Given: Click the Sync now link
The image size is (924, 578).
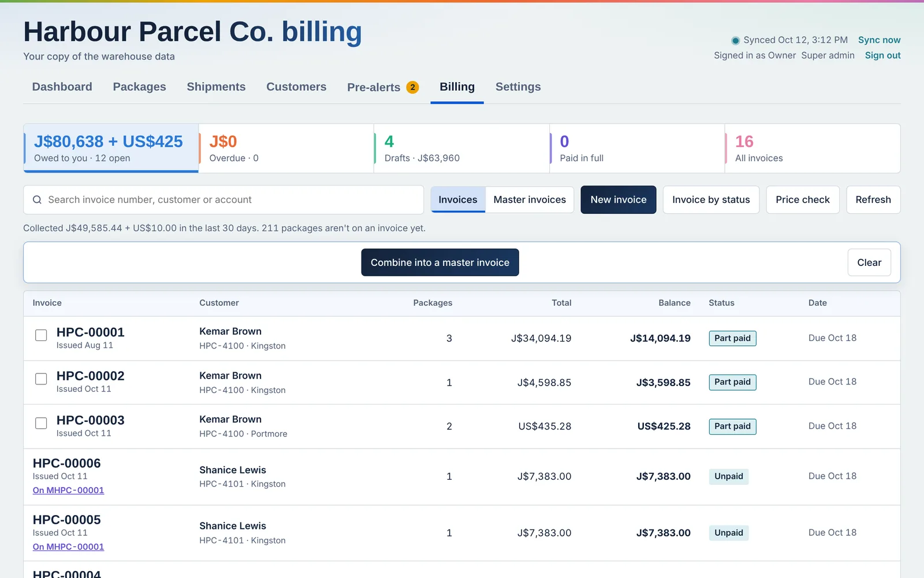Looking at the screenshot, I should tap(879, 40).
